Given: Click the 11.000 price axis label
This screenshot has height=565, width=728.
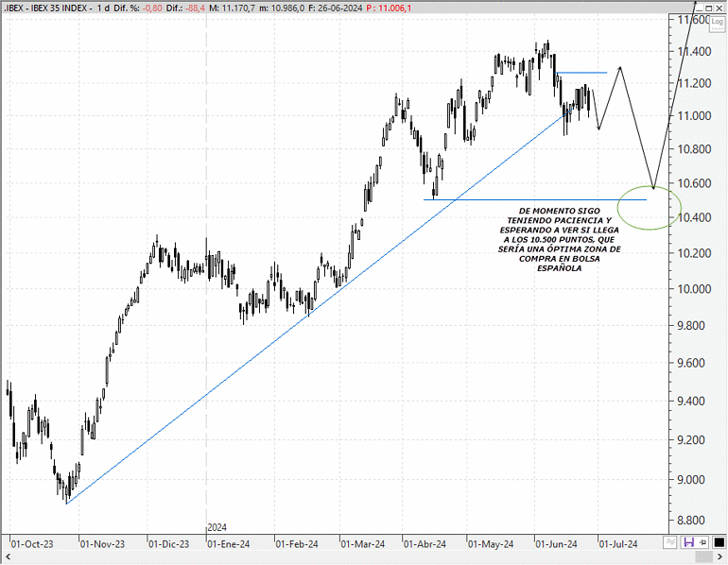Looking at the screenshot, I should 694,116.
